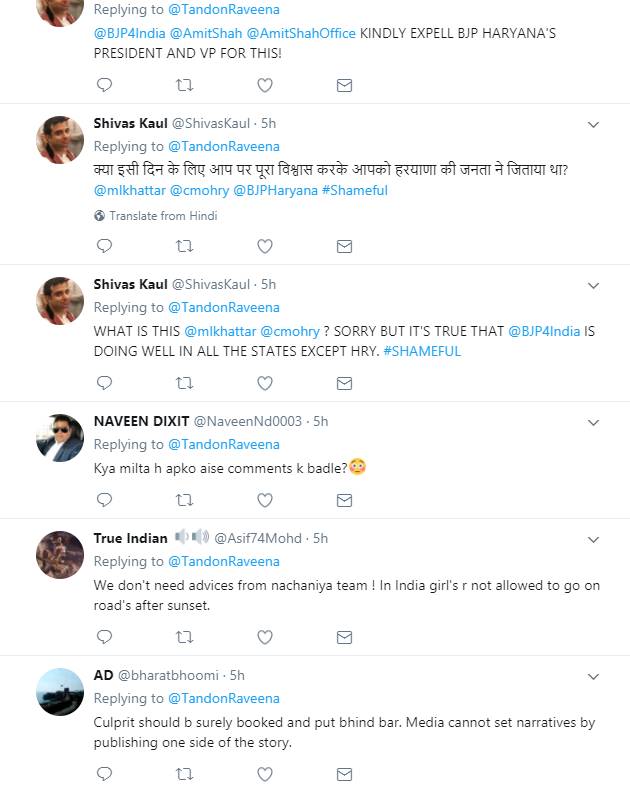Like AD's tweet about culprit
Viewport: 630px width, 786px height.
click(265, 773)
